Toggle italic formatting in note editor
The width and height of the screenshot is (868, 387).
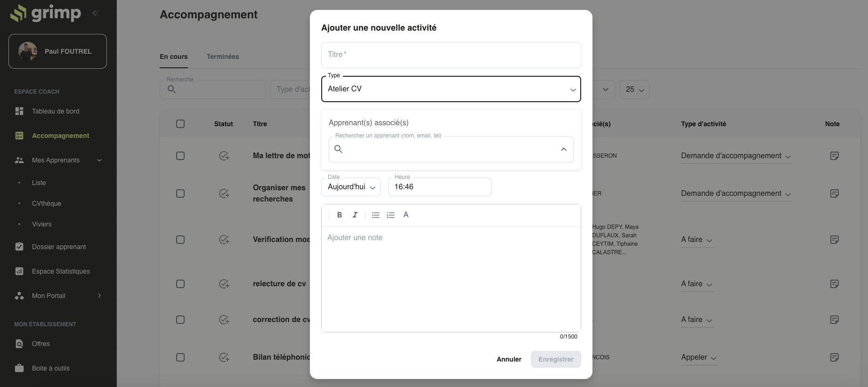[x=355, y=215]
